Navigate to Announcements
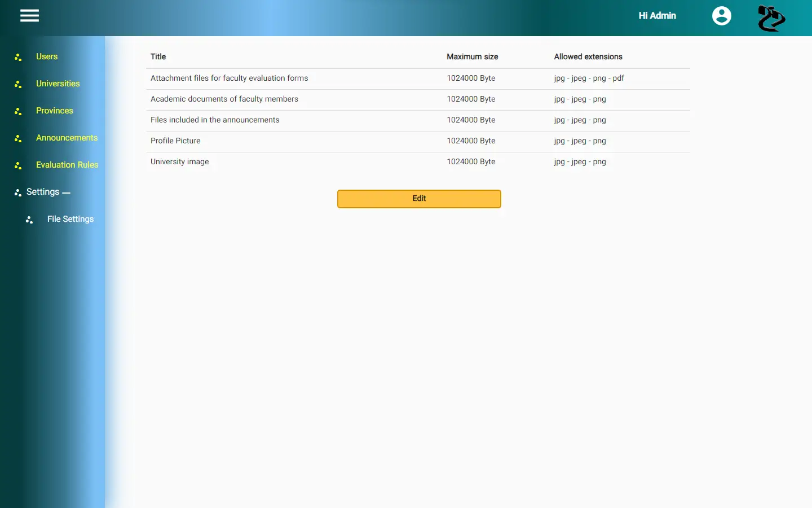The height and width of the screenshot is (508, 812). [67, 138]
